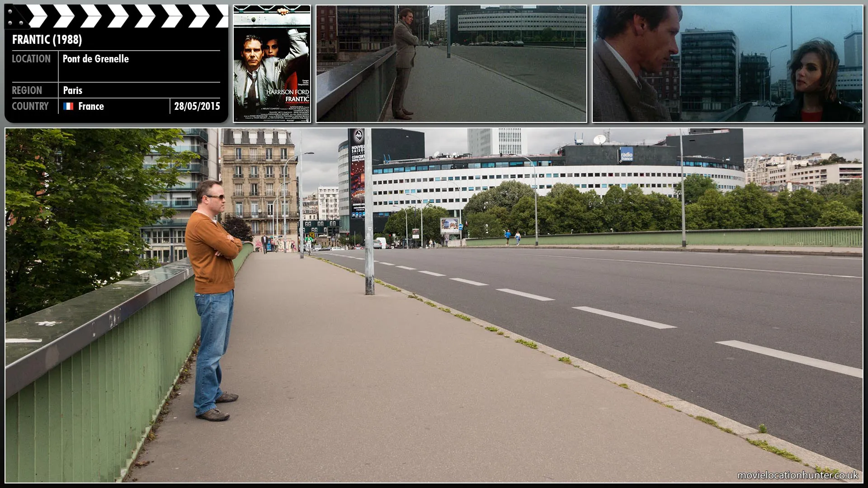Click the 28/05/2015 date button

point(196,106)
